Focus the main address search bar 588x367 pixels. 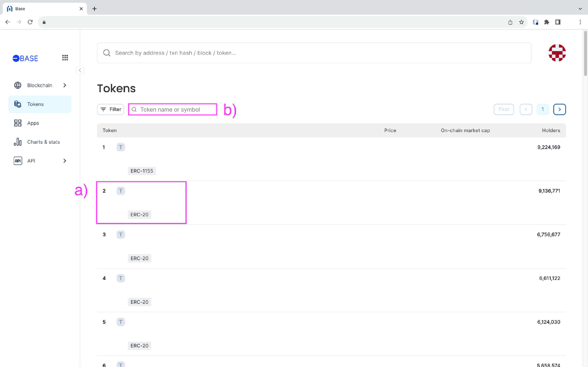(x=314, y=53)
